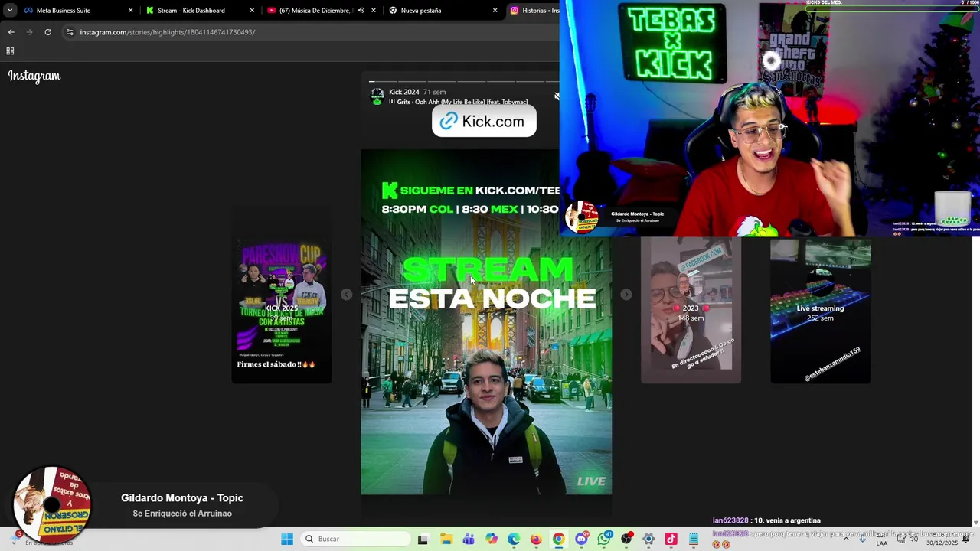Click the Se Enriqueció el Arruinao song overlay

coord(182,514)
